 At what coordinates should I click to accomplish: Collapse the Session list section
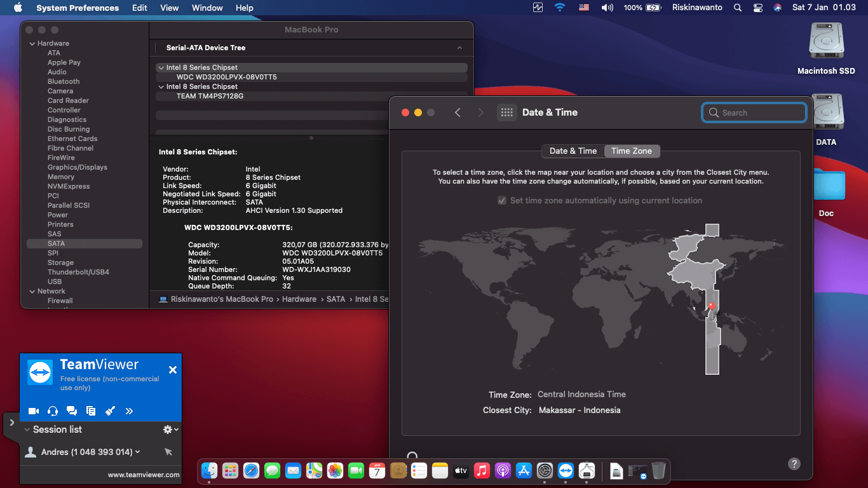coord(27,430)
